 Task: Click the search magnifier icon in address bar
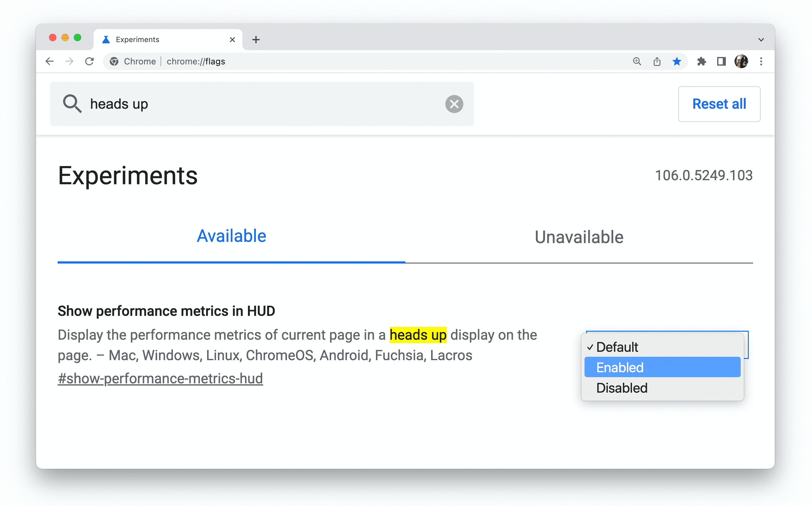636,61
